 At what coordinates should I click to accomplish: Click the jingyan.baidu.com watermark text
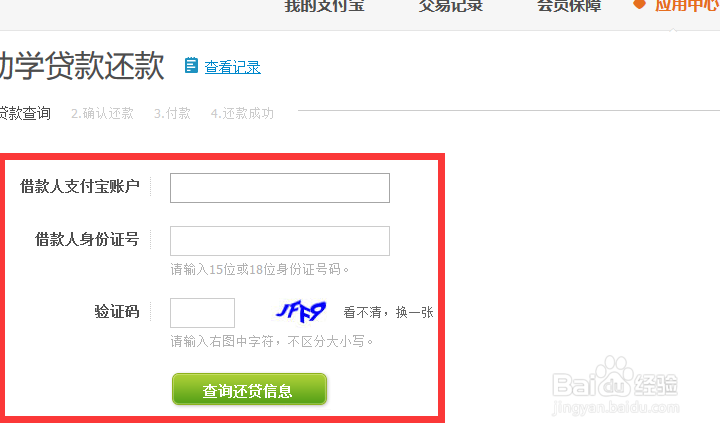[x=615, y=407]
